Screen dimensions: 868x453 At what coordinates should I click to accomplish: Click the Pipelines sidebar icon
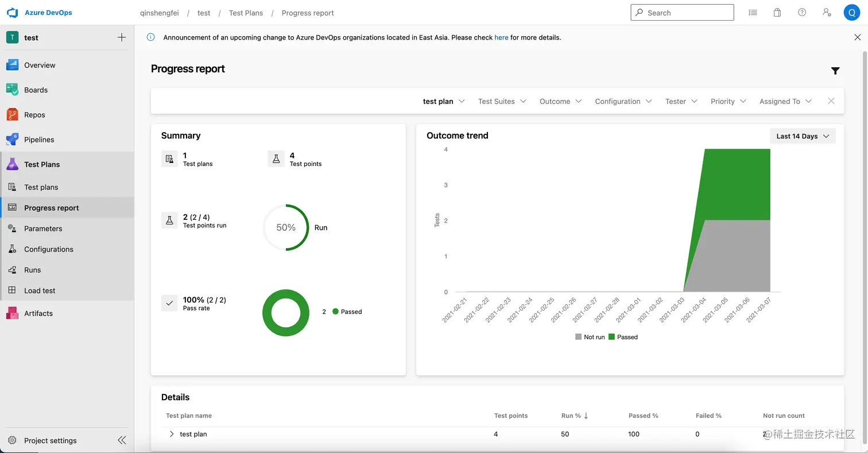(x=13, y=140)
